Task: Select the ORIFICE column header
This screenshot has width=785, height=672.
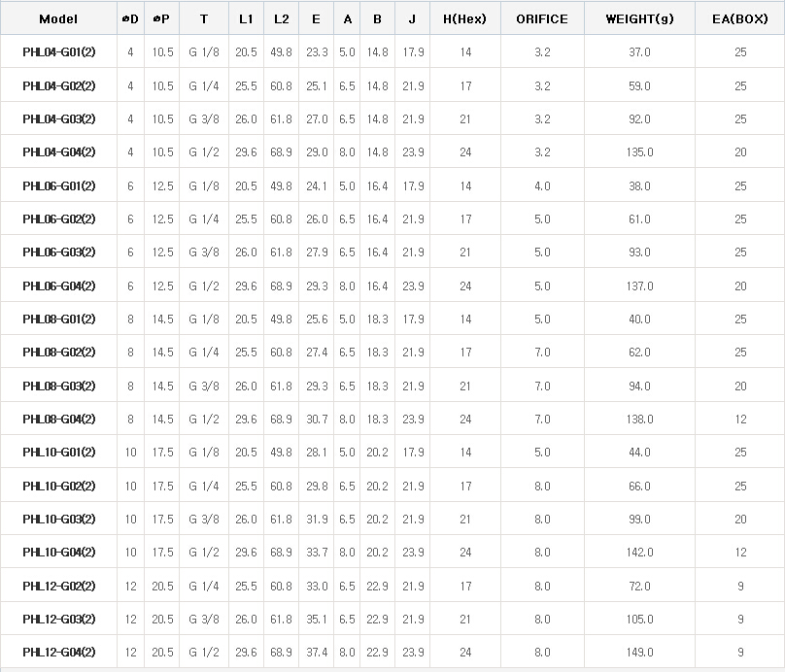Action: click(x=542, y=19)
